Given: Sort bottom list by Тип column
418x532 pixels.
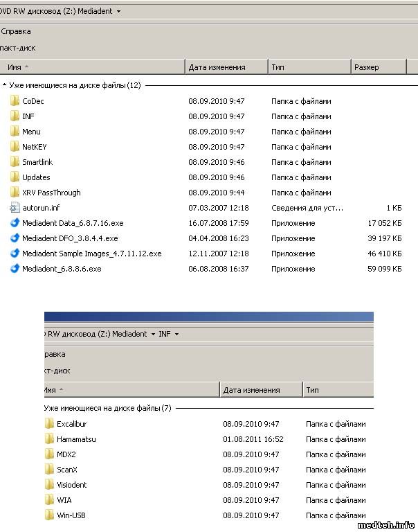Looking at the screenshot, I should click(x=313, y=390).
